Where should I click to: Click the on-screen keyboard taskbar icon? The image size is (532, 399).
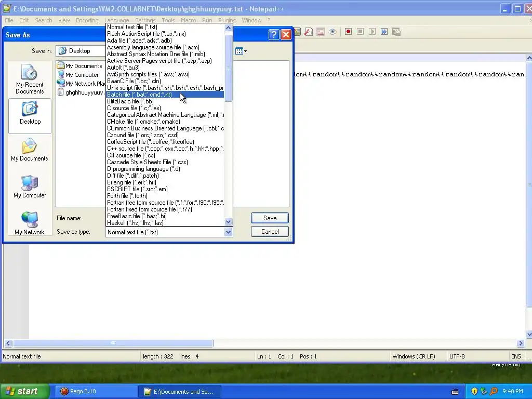click(x=455, y=392)
